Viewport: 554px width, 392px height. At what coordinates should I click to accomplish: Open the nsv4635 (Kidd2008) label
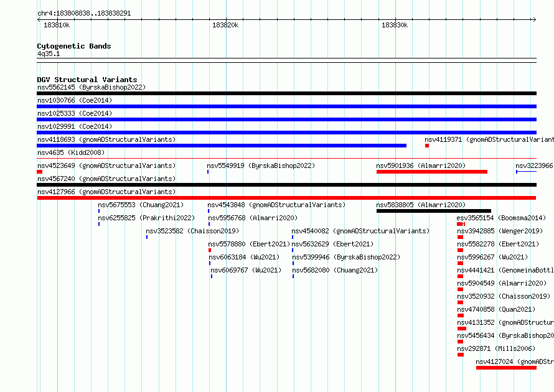(71, 152)
